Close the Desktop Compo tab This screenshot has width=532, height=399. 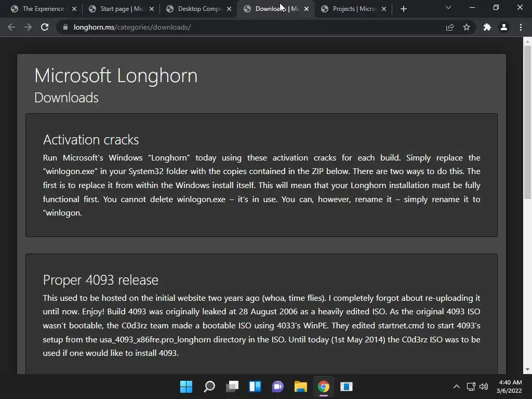coord(229,9)
